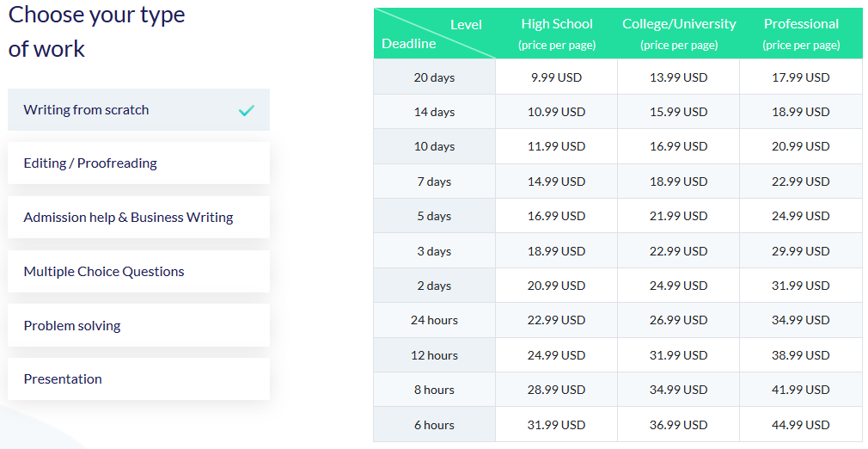The width and height of the screenshot is (868, 449).
Task: Select the 2 days deadline row label
Action: (435, 286)
